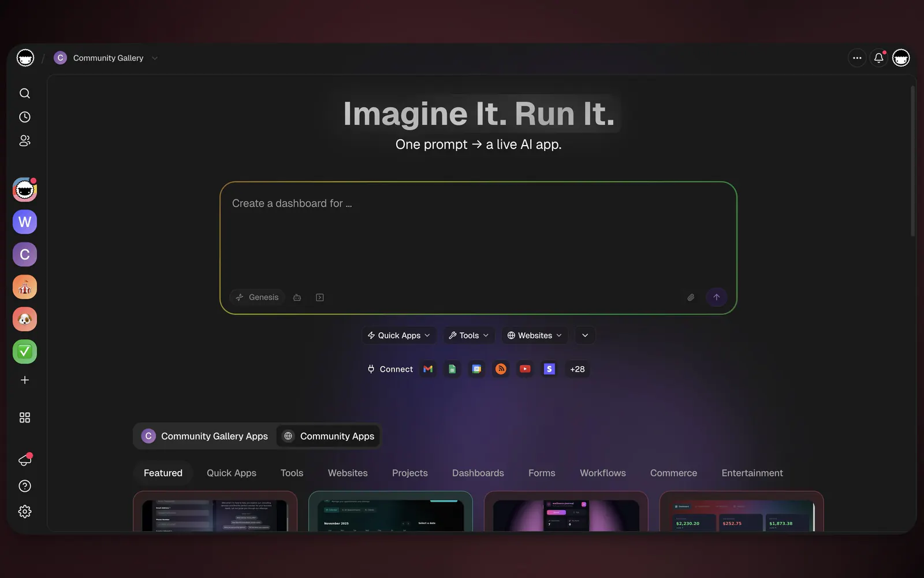924x578 pixels.
Task: Open the help question mark icon
Action: click(x=25, y=486)
